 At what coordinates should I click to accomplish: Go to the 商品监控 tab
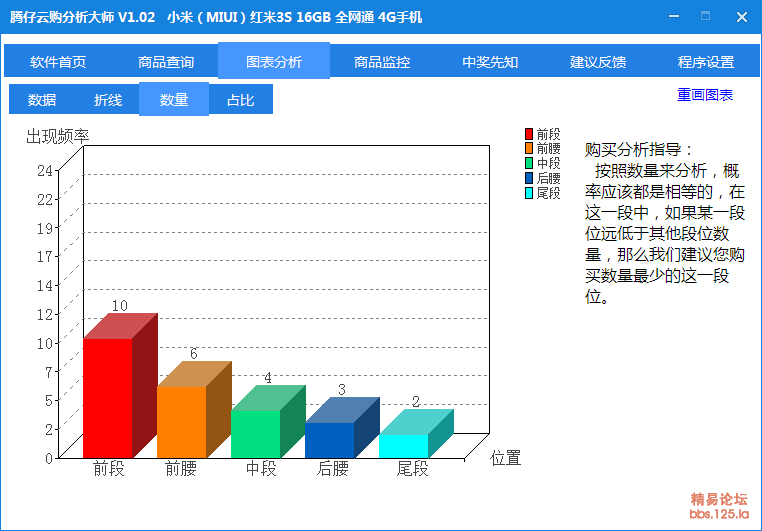pos(382,62)
